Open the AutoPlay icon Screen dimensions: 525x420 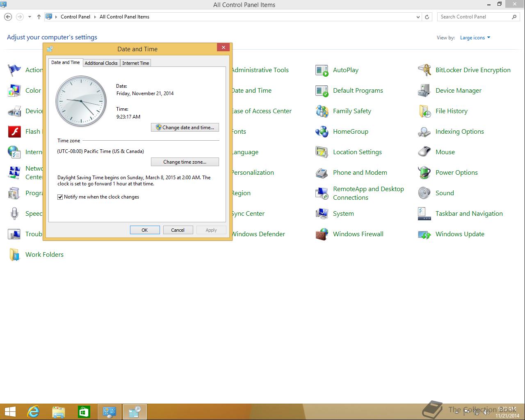(x=322, y=70)
